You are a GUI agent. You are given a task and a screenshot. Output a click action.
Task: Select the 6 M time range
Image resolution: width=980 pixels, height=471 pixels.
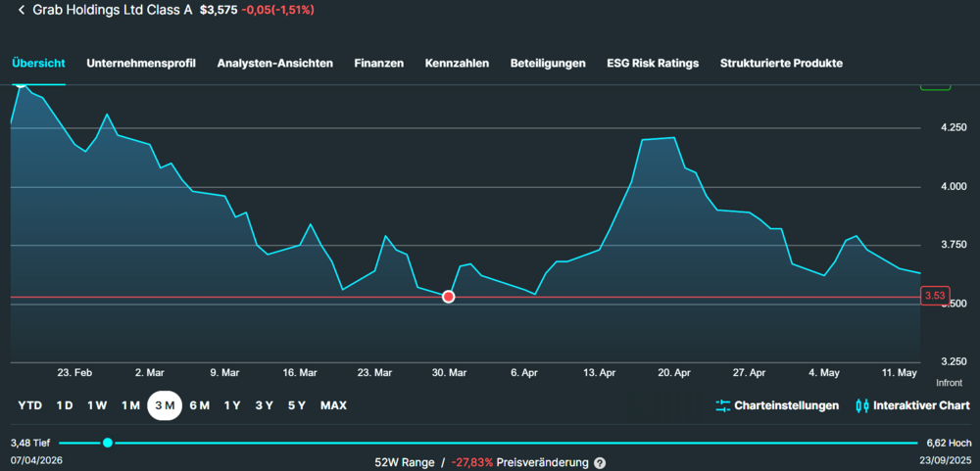(199, 405)
